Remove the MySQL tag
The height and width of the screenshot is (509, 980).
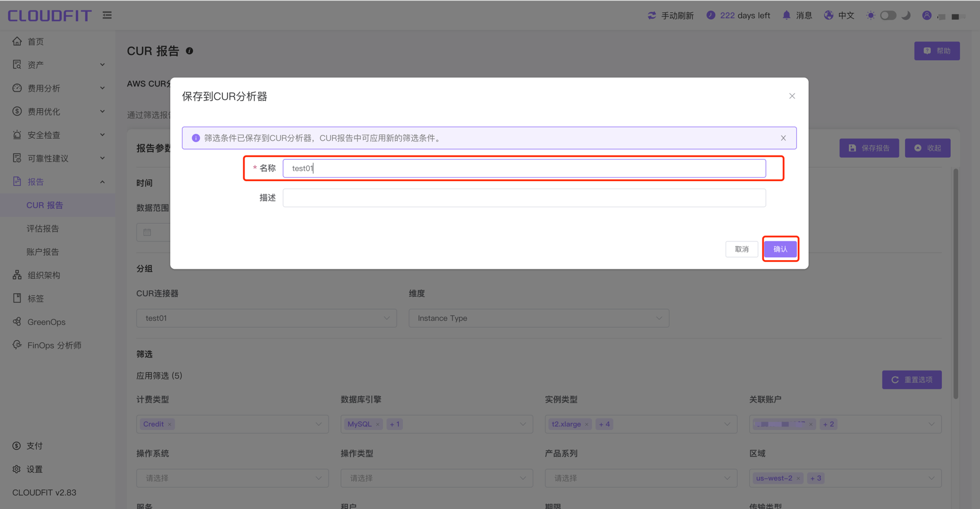[378, 424]
